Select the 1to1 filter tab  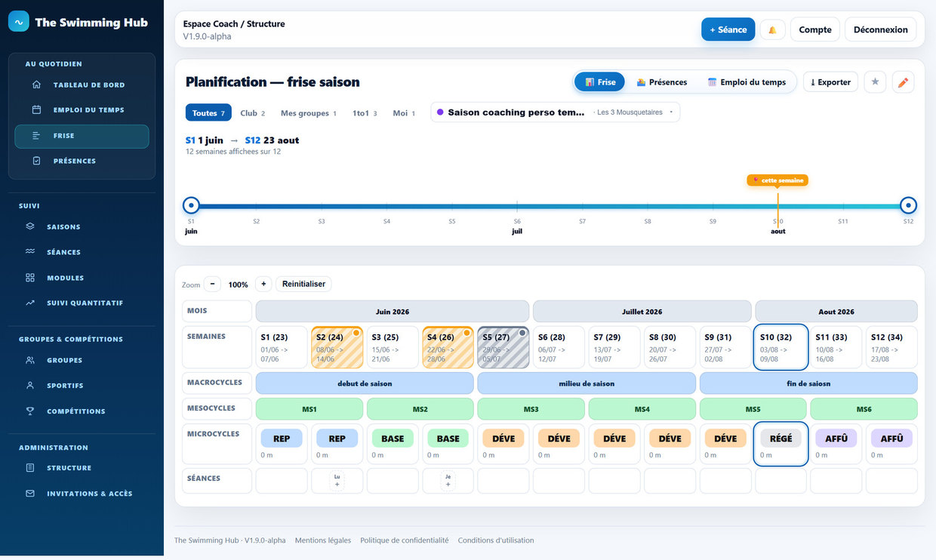coord(365,113)
